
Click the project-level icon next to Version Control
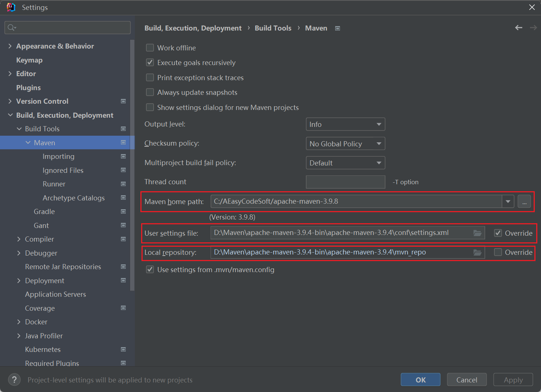pyautogui.click(x=123, y=101)
